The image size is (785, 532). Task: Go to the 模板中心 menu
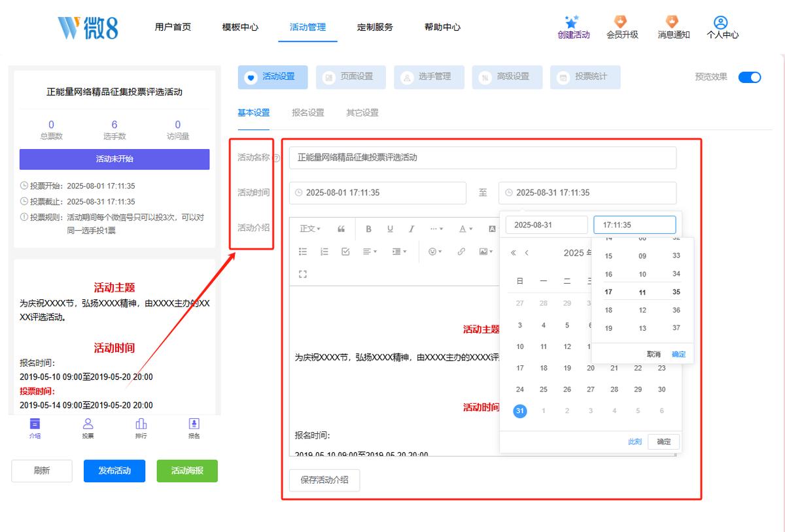(240, 27)
